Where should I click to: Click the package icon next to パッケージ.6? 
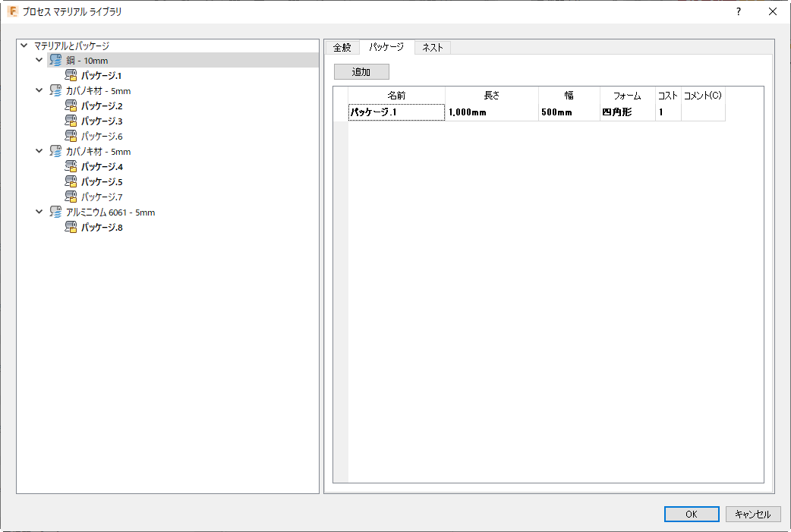(x=71, y=136)
